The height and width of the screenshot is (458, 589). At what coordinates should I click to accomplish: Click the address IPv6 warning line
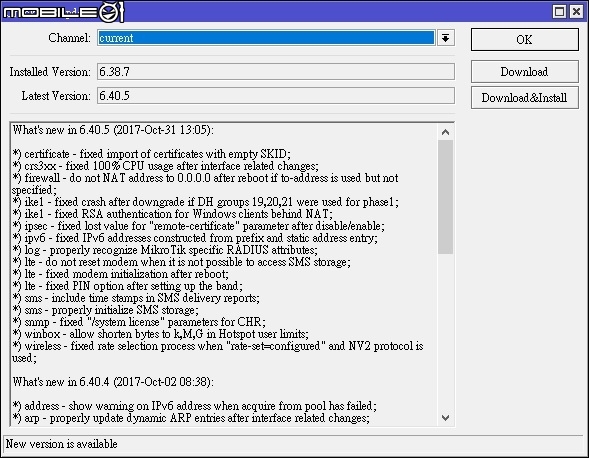(195, 406)
